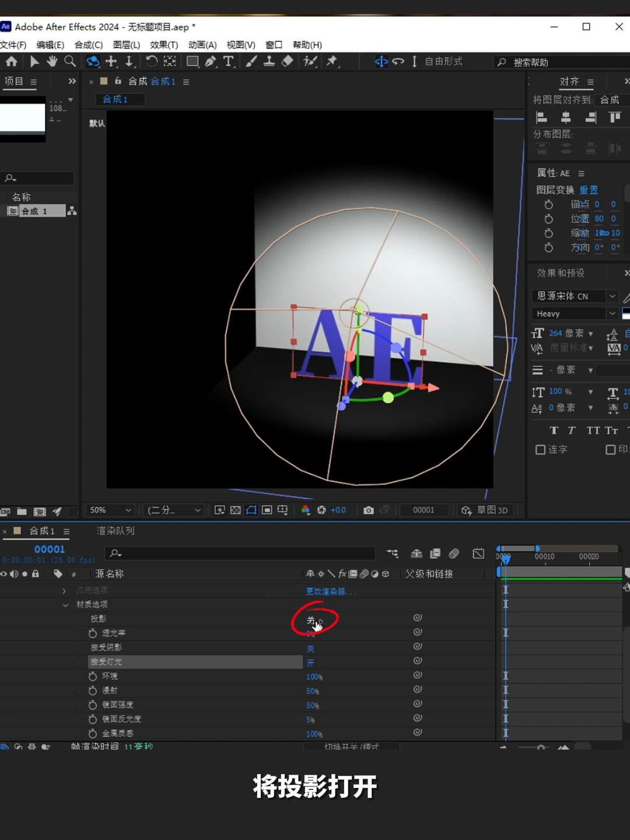Toggle the Accepts Shadows value 关
Screen dimensions: 630x840
pyautogui.click(x=310, y=649)
